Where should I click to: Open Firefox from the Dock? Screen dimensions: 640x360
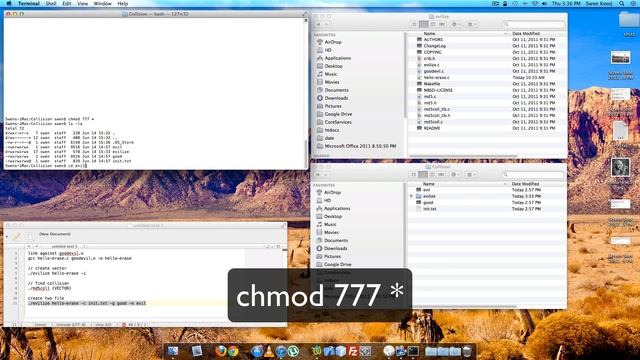click(x=221, y=351)
